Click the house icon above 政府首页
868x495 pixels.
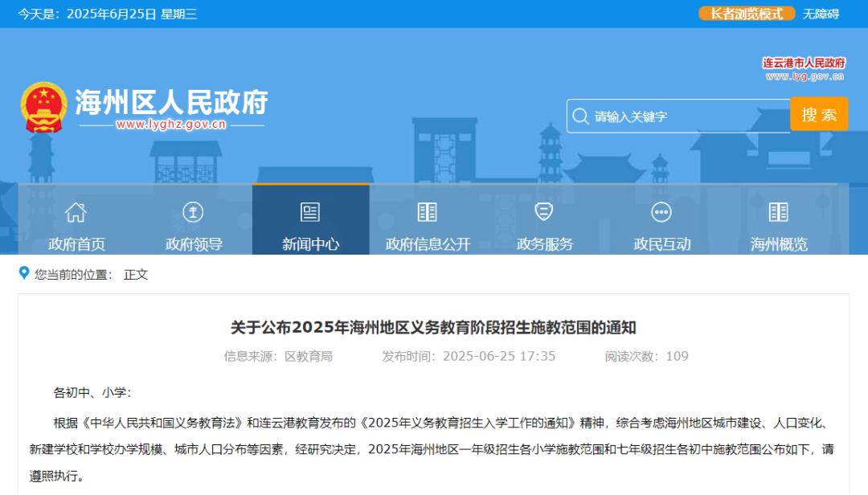76,212
